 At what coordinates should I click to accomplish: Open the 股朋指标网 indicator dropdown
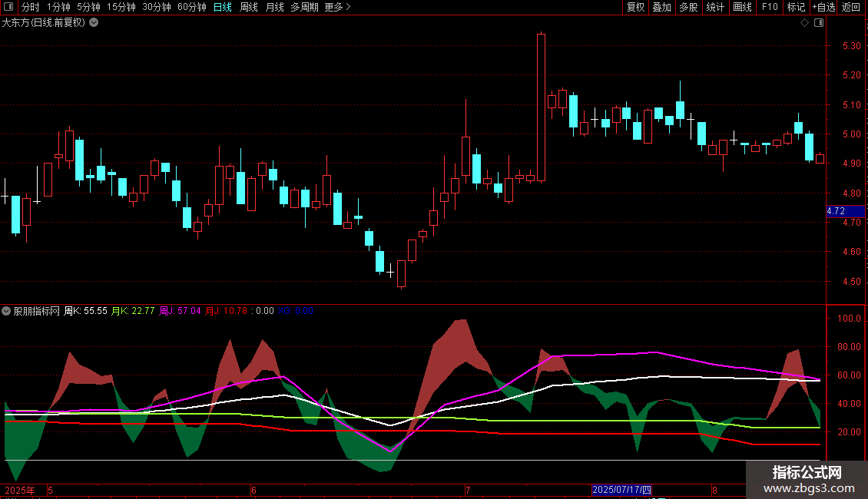[6, 311]
